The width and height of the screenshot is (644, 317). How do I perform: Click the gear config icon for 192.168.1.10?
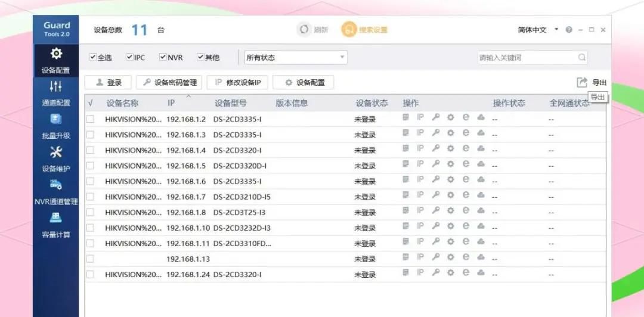(x=451, y=226)
